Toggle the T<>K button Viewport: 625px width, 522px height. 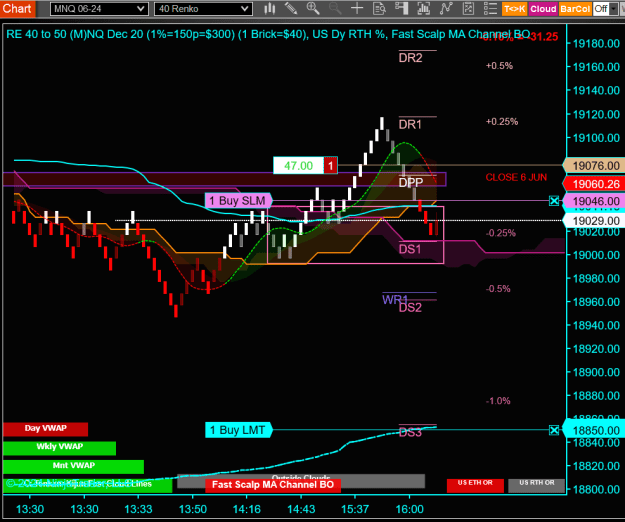pyautogui.click(x=514, y=9)
